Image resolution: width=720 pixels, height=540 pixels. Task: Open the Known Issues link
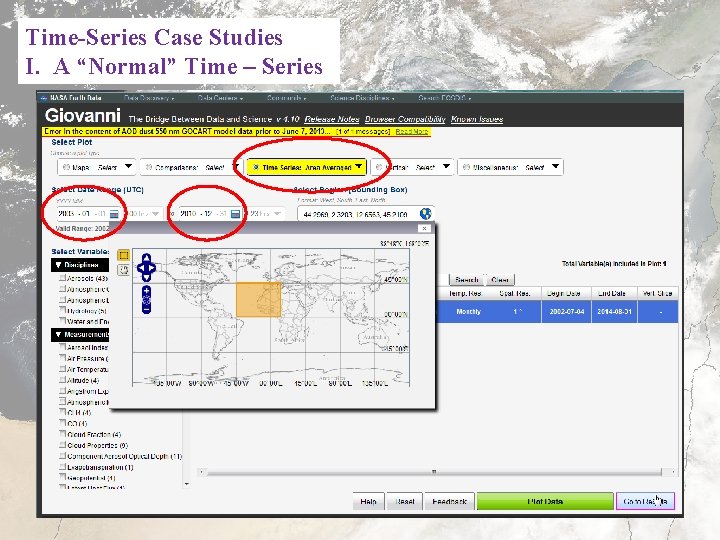[477, 119]
